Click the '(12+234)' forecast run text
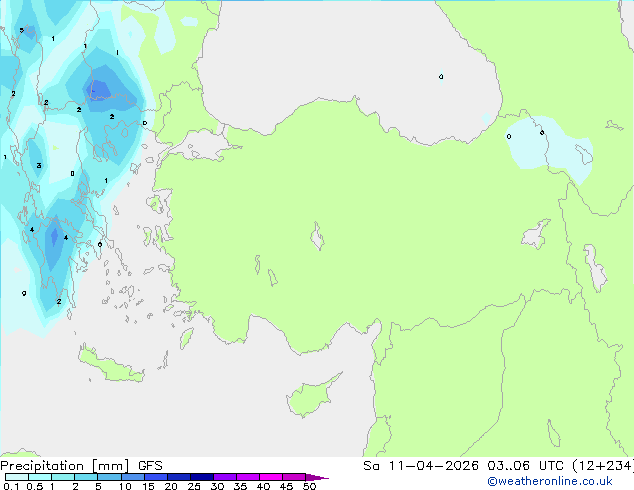634x490 pixels. (x=603, y=466)
